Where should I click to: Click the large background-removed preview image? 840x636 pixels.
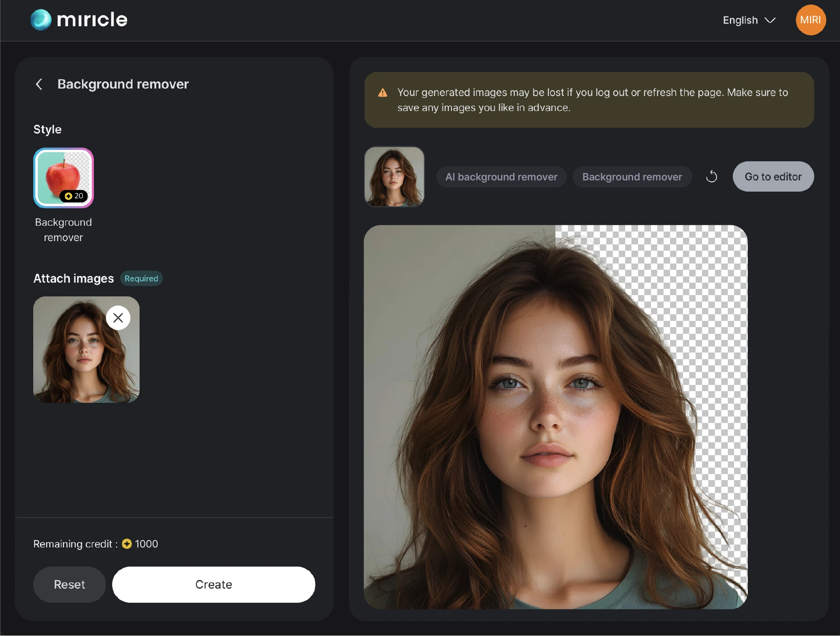[x=555, y=417]
